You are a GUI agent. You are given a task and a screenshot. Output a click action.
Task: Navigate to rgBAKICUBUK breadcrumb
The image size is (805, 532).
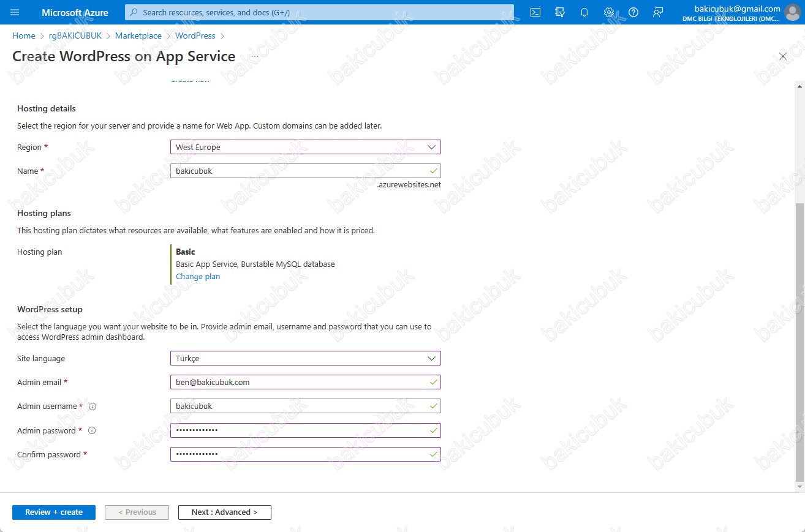coord(75,36)
